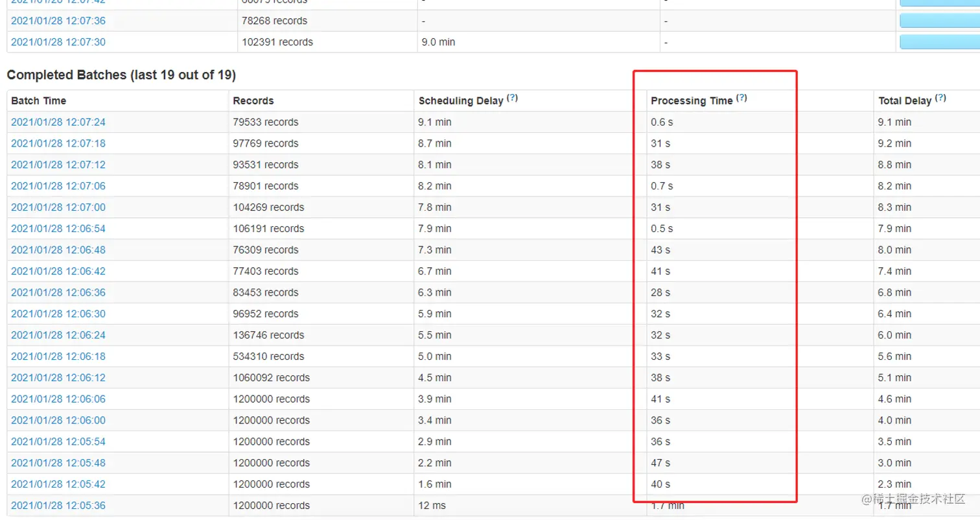Open completed batch 2021/01/28 12:06:42
This screenshot has width=980, height=520.
click(x=58, y=271)
